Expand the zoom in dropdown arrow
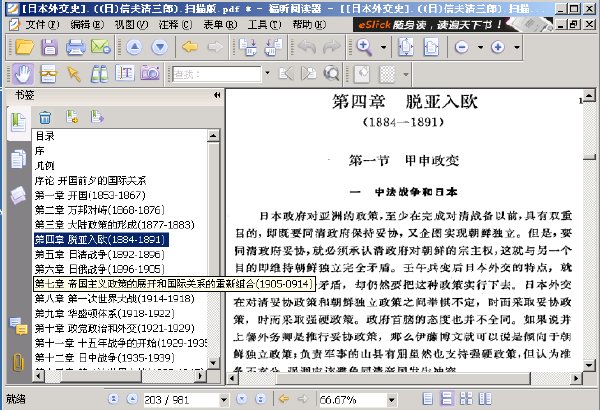This screenshot has width=600, height=410. [517, 47]
